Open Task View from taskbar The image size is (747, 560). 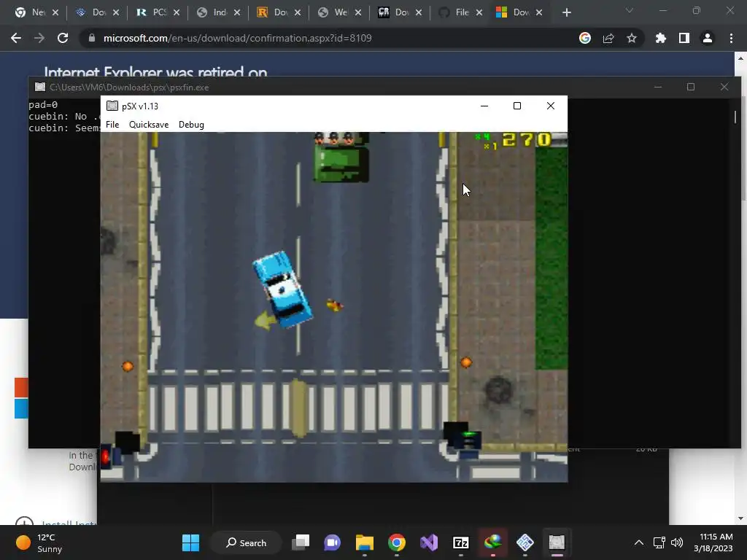[x=301, y=542]
